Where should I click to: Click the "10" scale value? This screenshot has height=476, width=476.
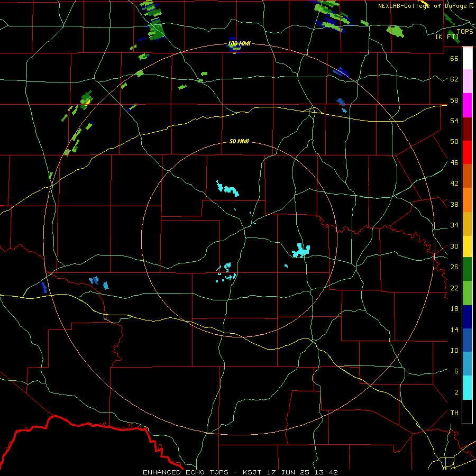[x=454, y=351]
